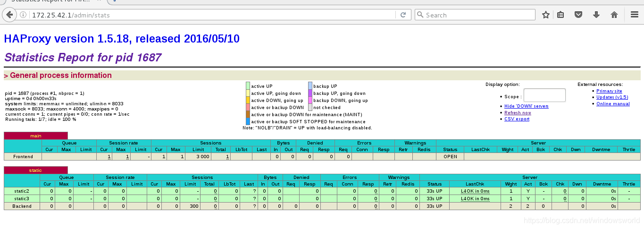Show bookmarks list icon in toolbar
The width and height of the screenshot is (644, 229).
(560, 15)
